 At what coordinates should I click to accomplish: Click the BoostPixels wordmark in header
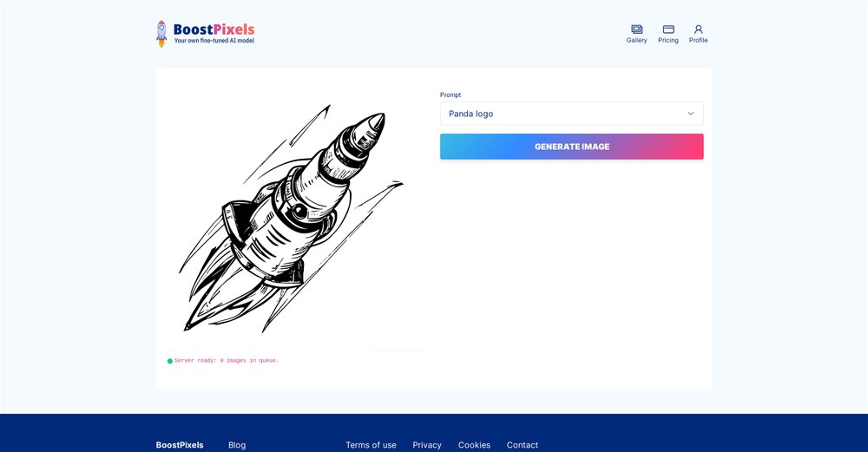click(x=214, y=29)
